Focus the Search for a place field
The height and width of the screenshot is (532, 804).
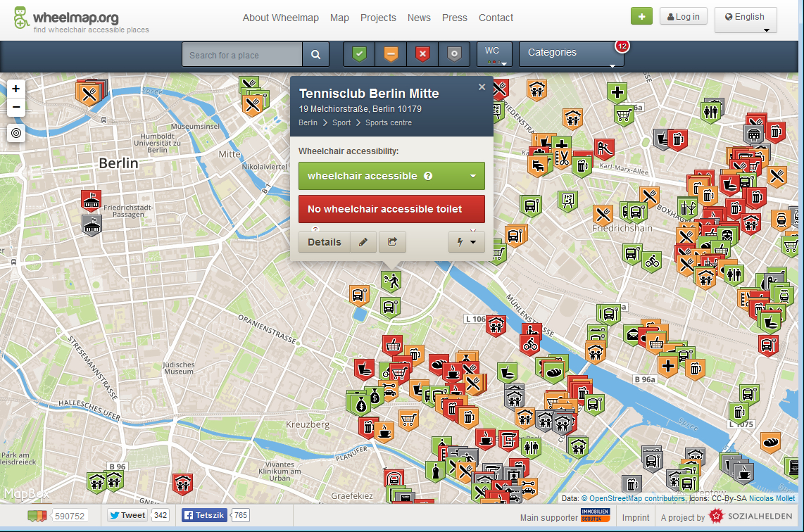tap(242, 54)
